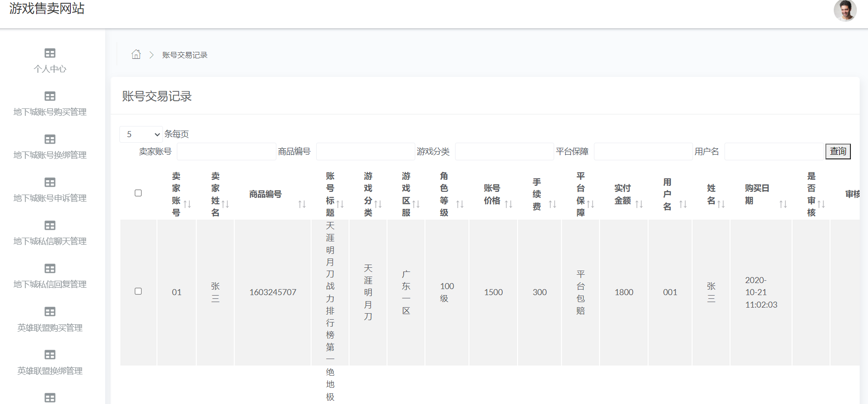This screenshot has height=404, width=868.
Task: Click the 个人中心 grid icon
Action: [x=50, y=53]
